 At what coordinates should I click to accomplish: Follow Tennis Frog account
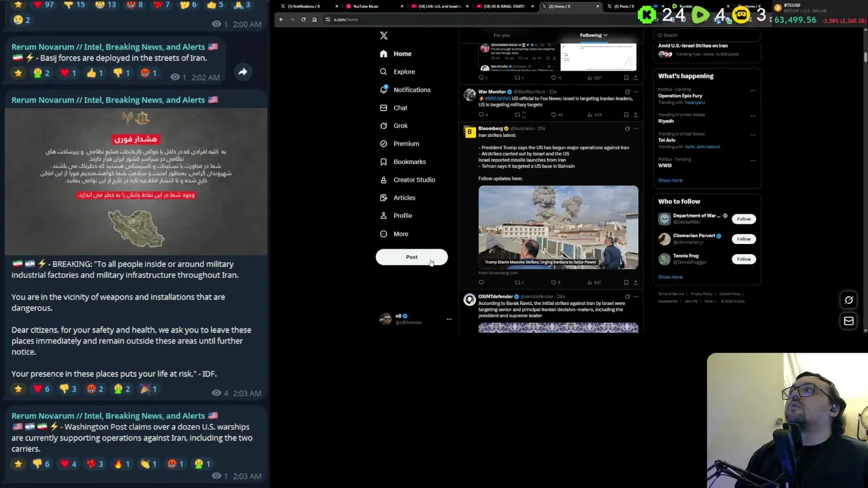point(744,259)
